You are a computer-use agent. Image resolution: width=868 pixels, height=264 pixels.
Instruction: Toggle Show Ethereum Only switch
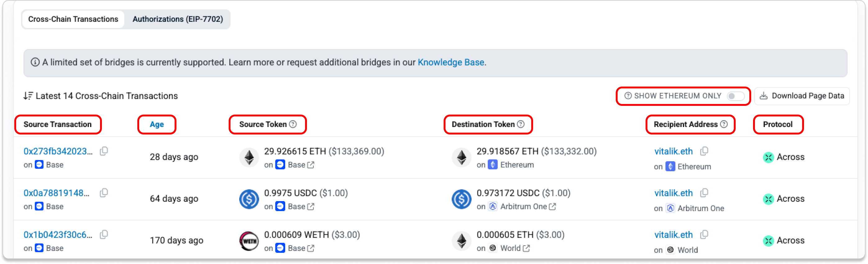point(735,96)
